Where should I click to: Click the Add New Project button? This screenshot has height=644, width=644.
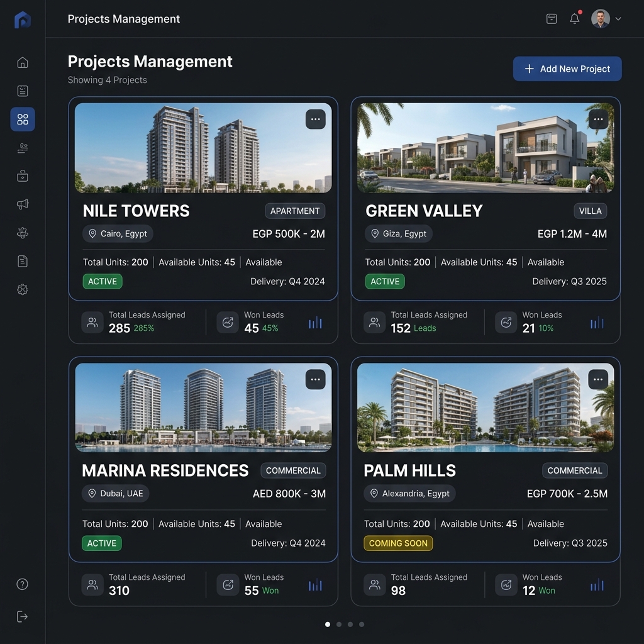pyautogui.click(x=567, y=69)
